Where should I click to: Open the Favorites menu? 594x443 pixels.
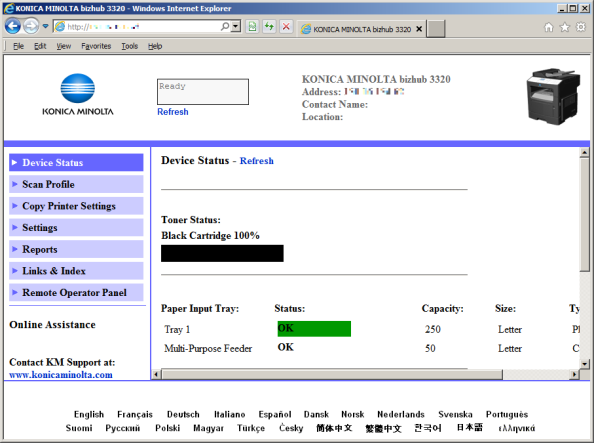point(96,46)
